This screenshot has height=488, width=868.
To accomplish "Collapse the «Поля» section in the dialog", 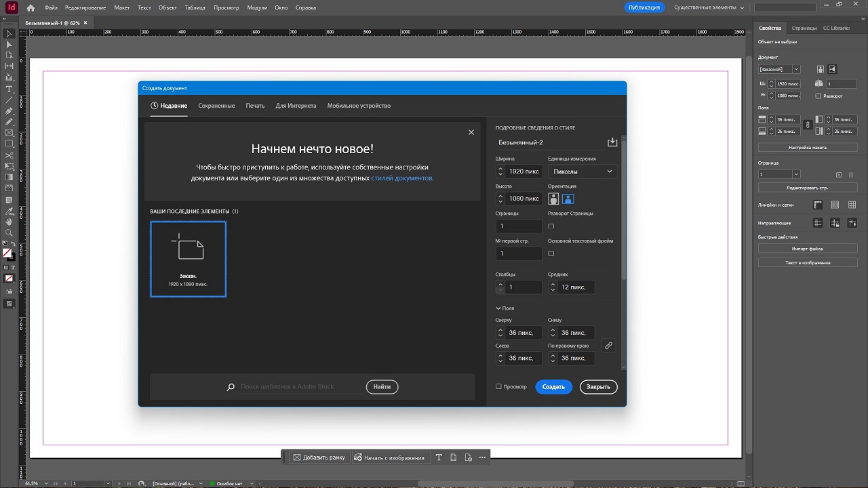I will 498,308.
